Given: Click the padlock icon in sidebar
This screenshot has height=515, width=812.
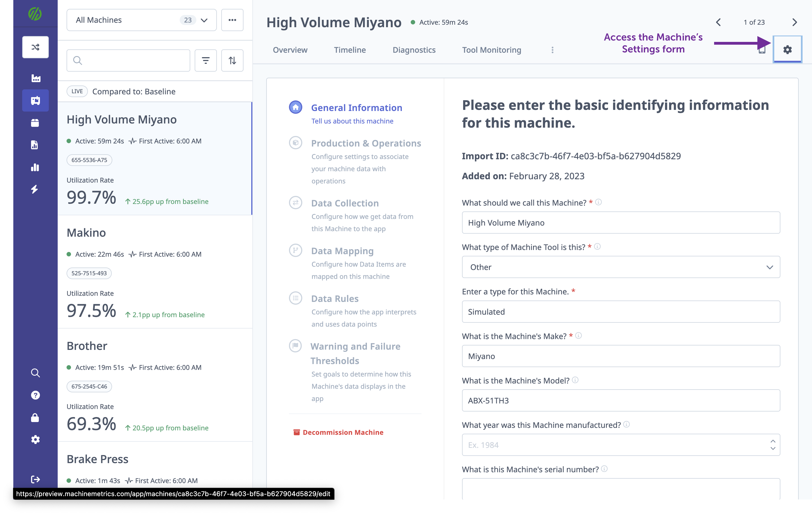Looking at the screenshot, I should tap(35, 418).
